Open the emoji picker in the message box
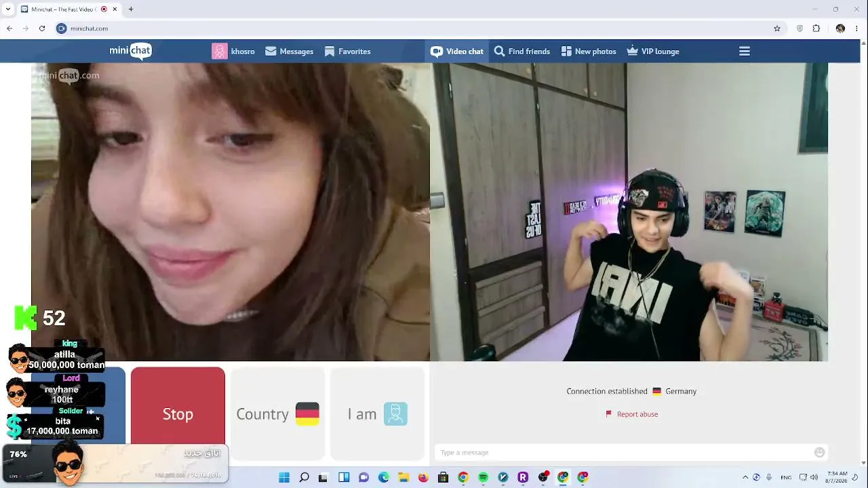Viewport: 868px width, 488px height. pyautogui.click(x=819, y=453)
